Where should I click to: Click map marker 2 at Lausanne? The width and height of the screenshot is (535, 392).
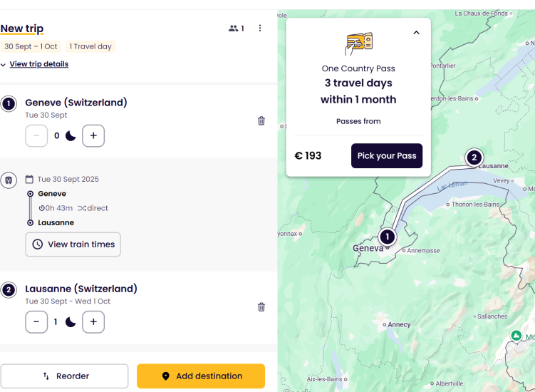[474, 157]
